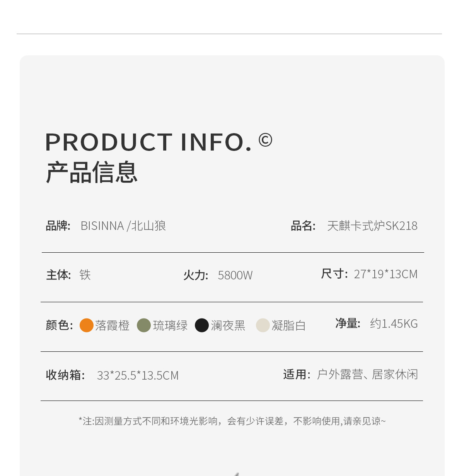Click the 澜夜黑 color name label
Image resolution: width=464 pixels, height=476 pixels.
(228, 325)
